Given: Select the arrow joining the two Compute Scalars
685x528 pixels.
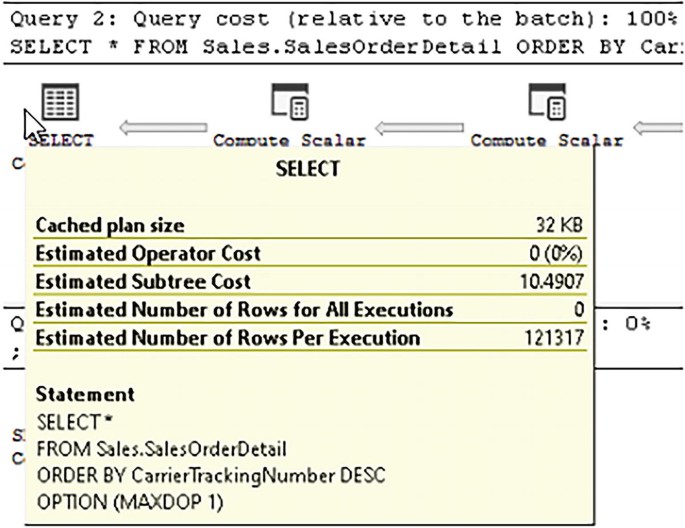Looking at the screenshot, I should [418, 127].
